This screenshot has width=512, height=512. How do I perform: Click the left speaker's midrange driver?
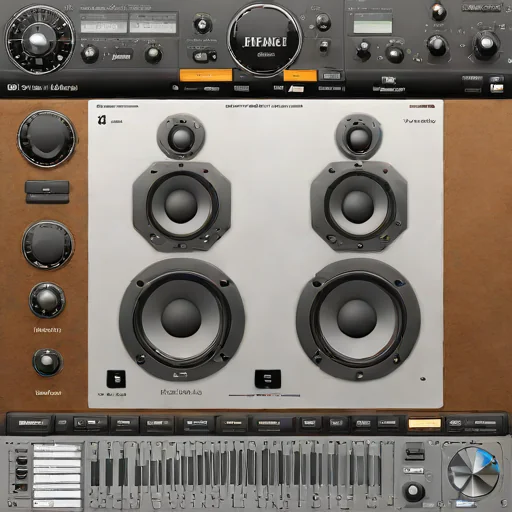pyautogui.click(x=181, y=206)
